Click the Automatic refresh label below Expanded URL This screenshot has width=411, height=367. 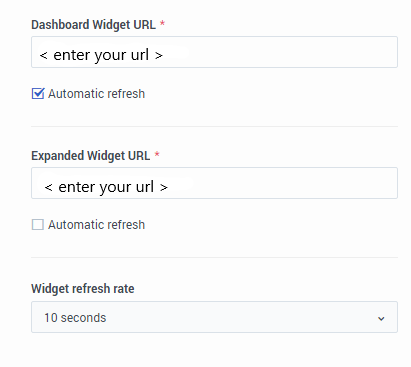pos(97,225)
